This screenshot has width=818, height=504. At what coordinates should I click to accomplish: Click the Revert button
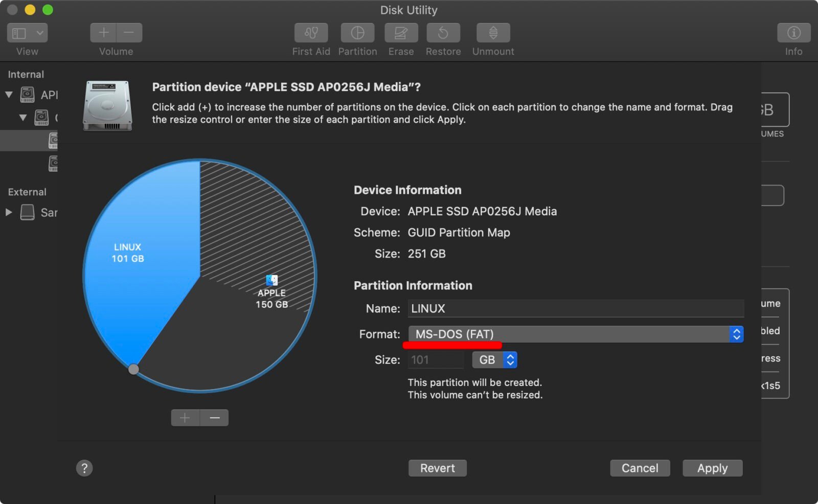437,468
